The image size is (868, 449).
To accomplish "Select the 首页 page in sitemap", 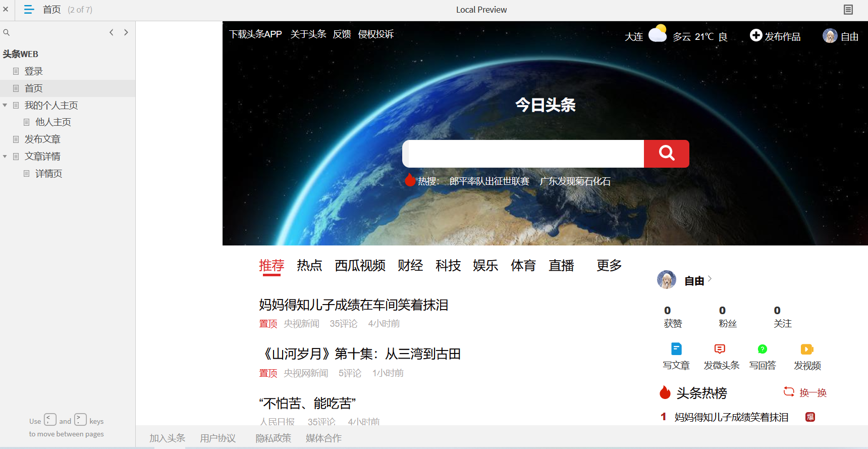I will [34, 88].
